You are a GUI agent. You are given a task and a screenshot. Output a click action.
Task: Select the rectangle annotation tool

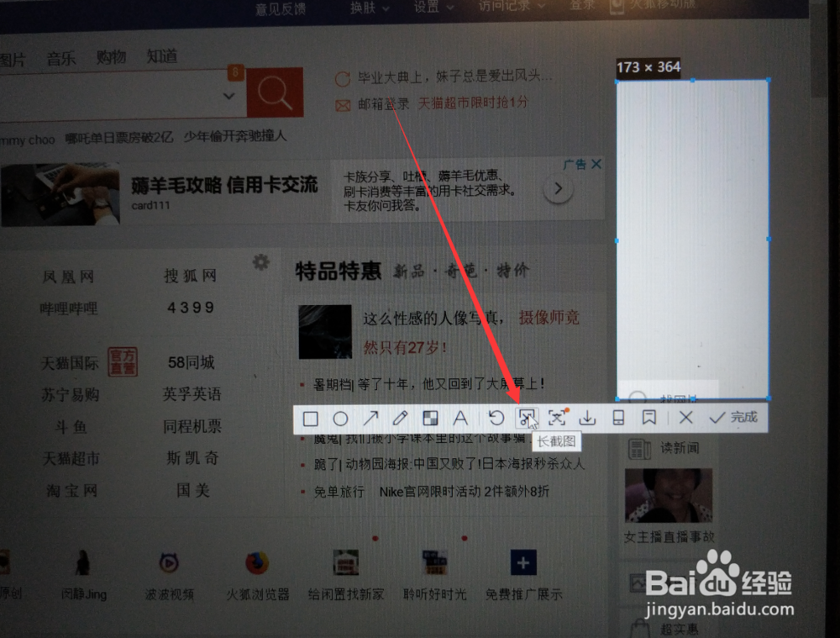click(x=311, y=418)
